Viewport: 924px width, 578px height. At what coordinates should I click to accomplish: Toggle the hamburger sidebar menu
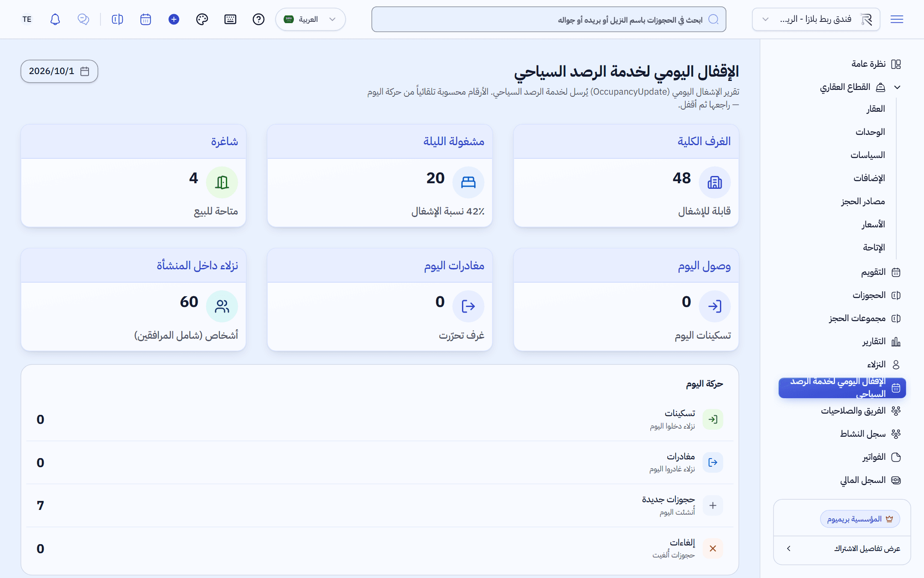[897, 19]
